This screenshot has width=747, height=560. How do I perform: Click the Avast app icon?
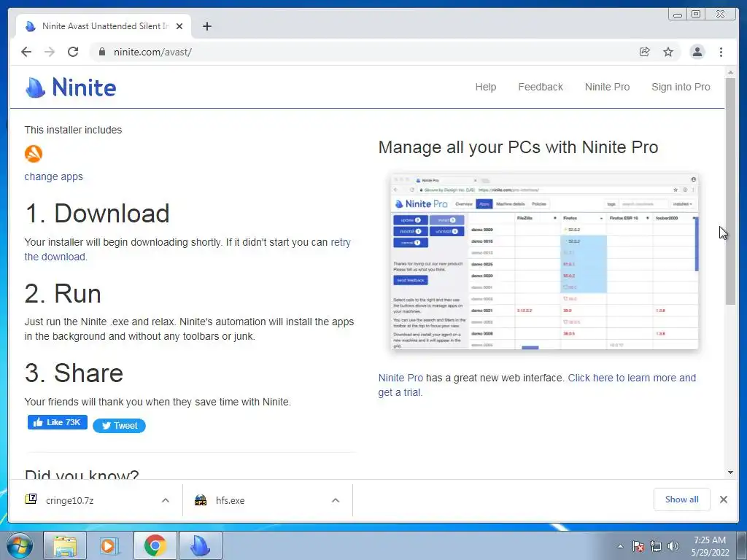(x=34, y=154)
